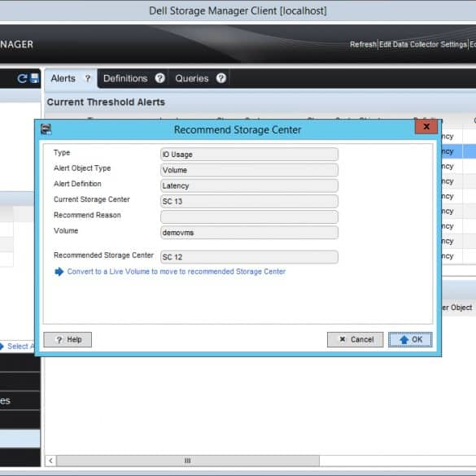The height and width of the screenshot is (476, 476).
Task: Click the refresh icon in left panel header
Action: click(22, 79)
